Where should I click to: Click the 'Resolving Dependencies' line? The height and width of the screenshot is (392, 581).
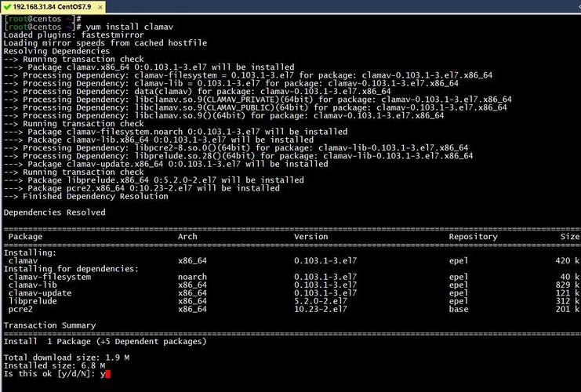point(56,51)
